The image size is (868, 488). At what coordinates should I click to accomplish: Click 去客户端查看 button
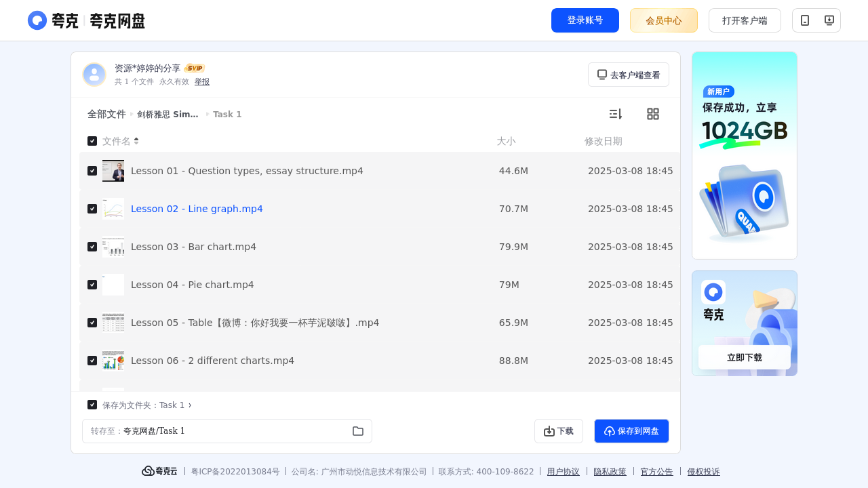[x=629, y=75]
